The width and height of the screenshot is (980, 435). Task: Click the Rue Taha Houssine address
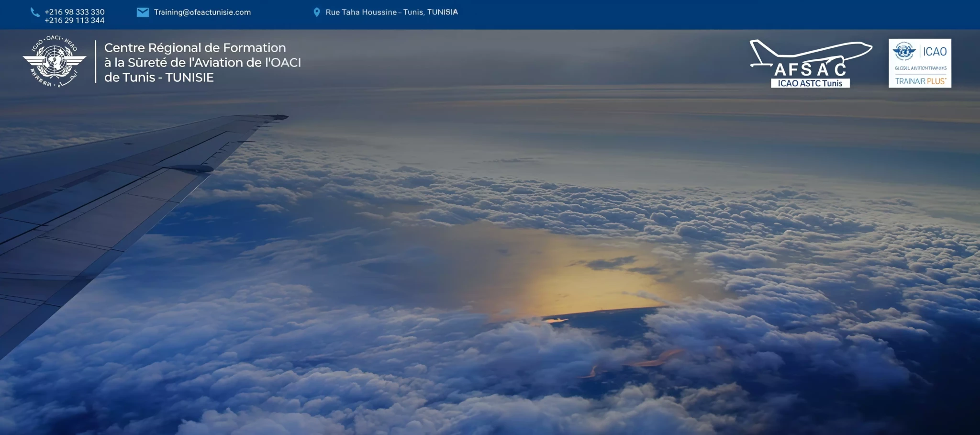point(391,12)
